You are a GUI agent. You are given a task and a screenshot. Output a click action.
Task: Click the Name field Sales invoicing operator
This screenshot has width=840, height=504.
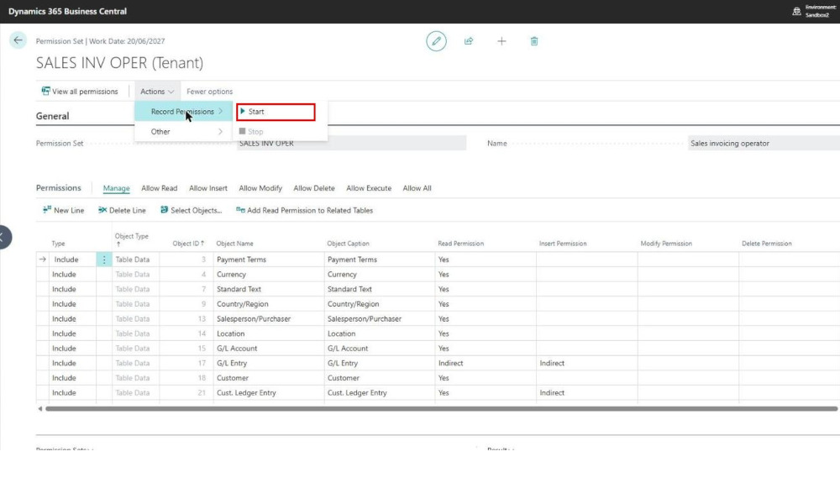[764, 144]
